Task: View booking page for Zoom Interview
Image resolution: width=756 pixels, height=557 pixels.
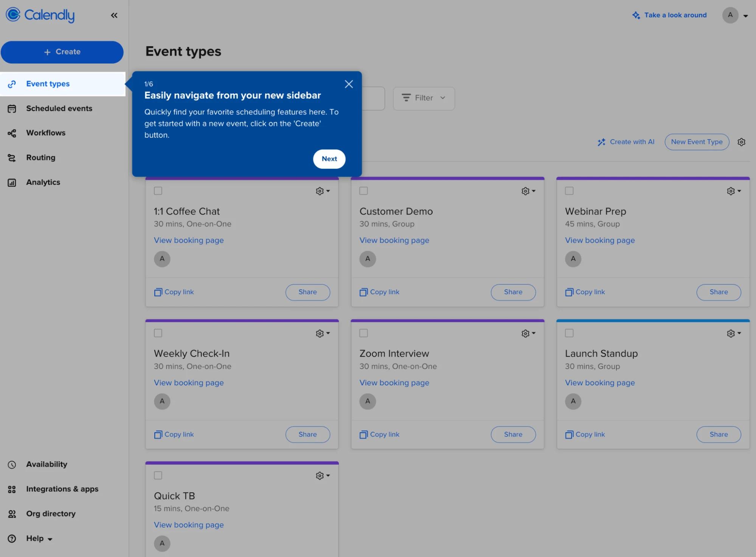Action: 394,382
